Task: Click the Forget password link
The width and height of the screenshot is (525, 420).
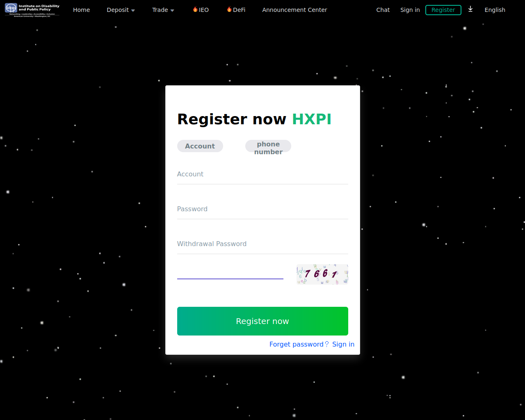Action: pyautogui.click(x=299, y=344)
